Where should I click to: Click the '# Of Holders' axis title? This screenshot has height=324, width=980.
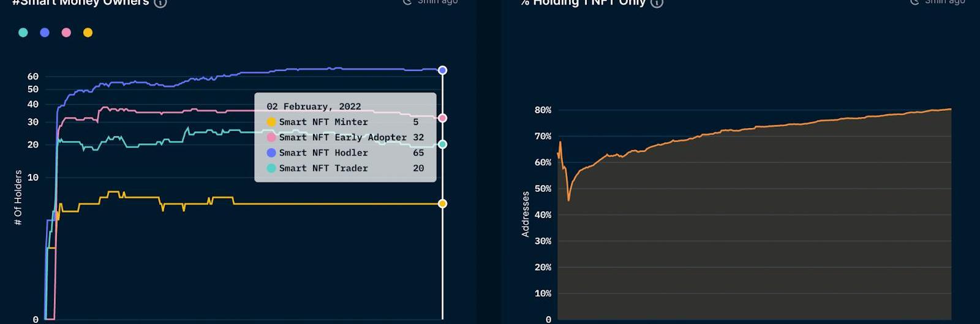[x=18, y=197]
